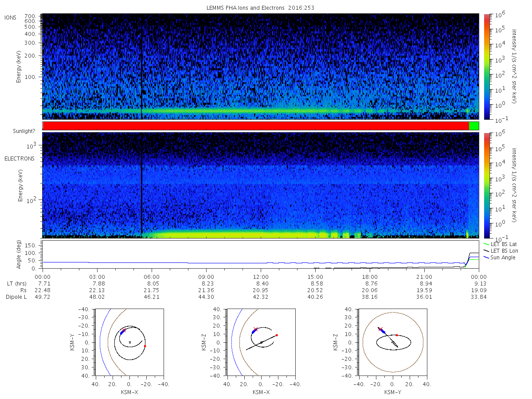The height and width of the screenshot is (399, 532).
Task: Select the Rs value 20.95
Action: pyautogui.click(x=261, y=290)
